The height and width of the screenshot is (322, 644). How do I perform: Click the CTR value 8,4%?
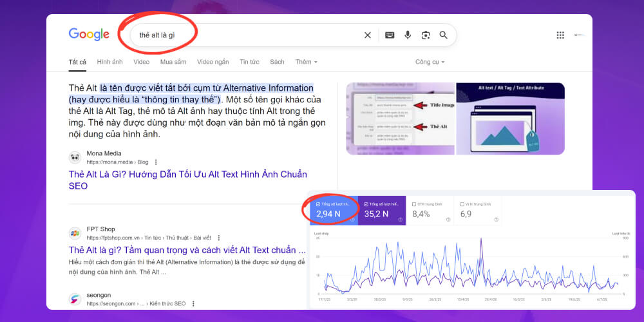(421, 214)
